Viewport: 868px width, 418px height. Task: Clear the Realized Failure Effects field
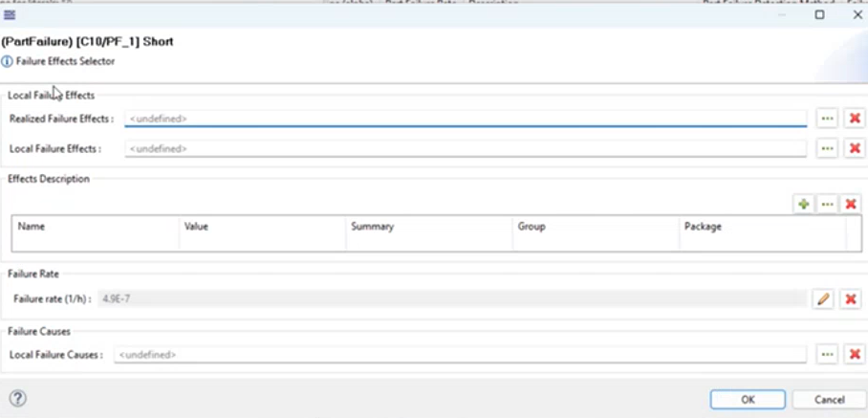[855, 119]
